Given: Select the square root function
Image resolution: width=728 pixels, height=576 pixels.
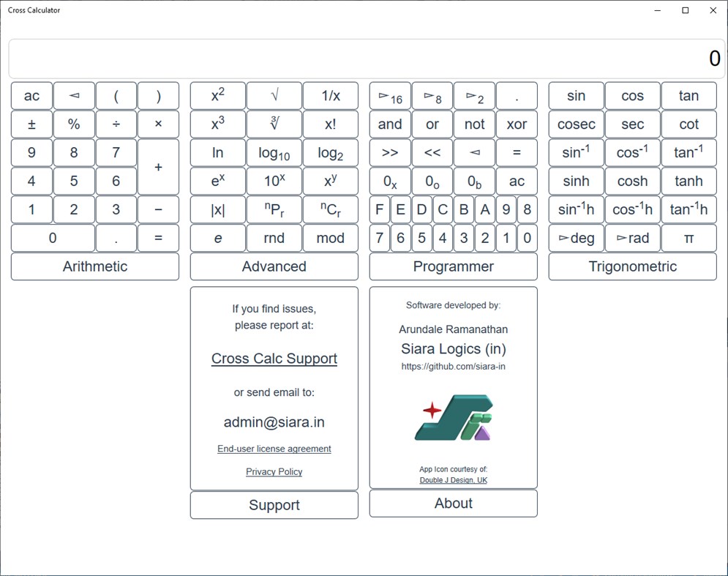Looking at the screenshot, I should (x=274, y=95).
